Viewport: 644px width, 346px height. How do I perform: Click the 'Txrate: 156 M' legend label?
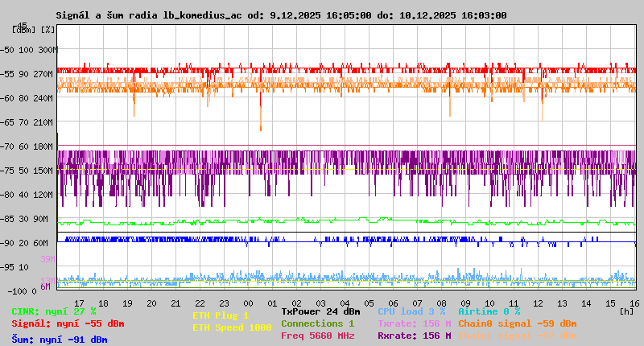point(415,323)
